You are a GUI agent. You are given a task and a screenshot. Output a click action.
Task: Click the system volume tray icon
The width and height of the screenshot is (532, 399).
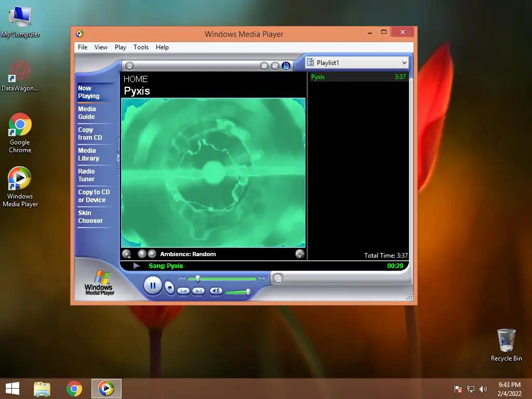click(483, 389)
